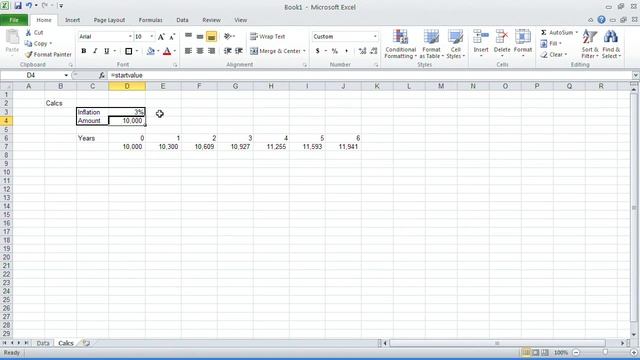Center text horizontally

coord(200,51)
